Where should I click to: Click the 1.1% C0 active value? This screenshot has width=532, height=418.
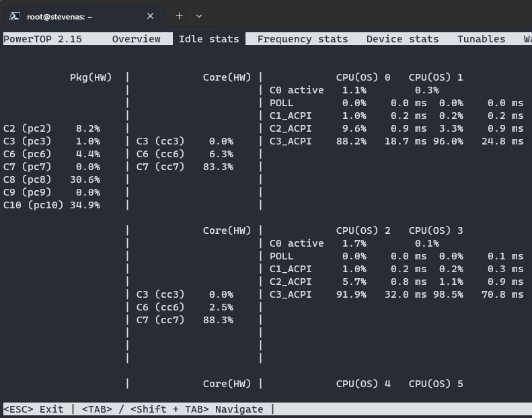[x=354, y=90]
